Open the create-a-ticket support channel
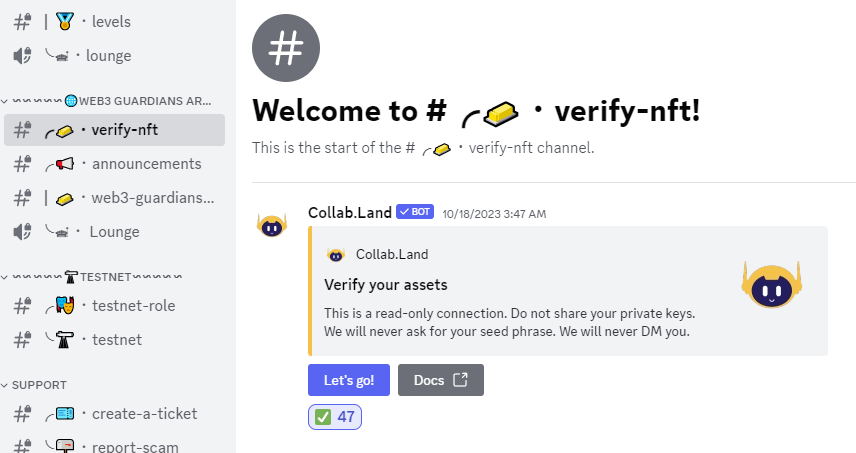The image size is (856, 453). pos(114,414)
